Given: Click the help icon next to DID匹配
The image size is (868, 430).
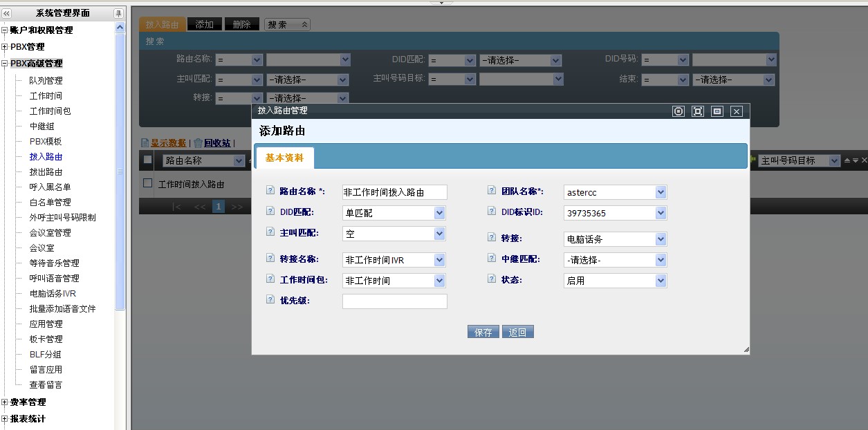Looking at the screenshot, I should pos(270,212).
